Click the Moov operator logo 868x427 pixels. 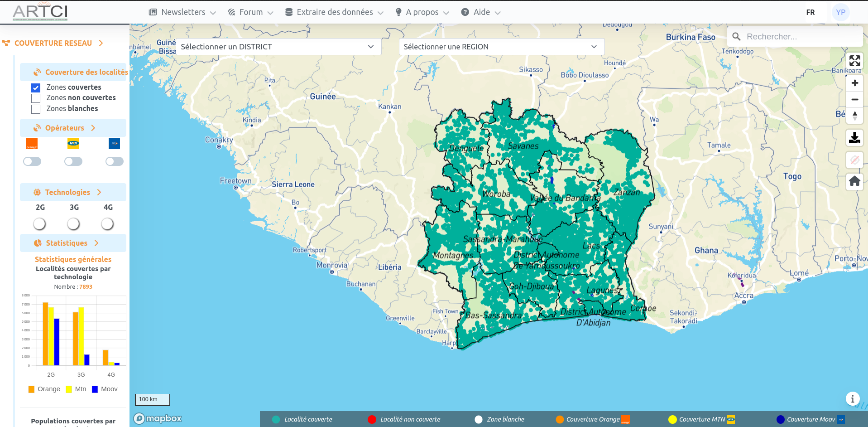(114, 144)
